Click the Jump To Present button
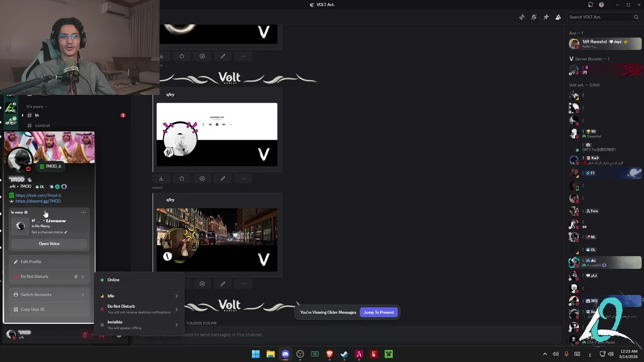 pos(379,312)
